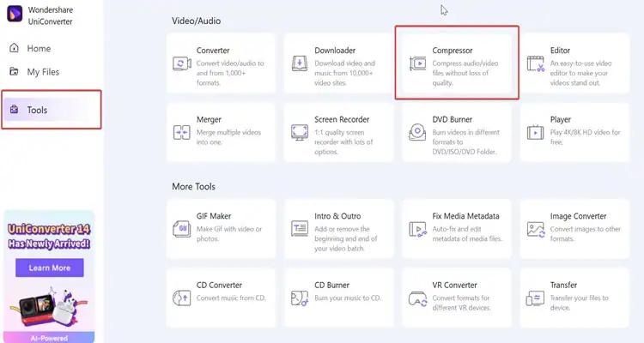The height and width of the screenshot is (343, 644).
Task: Open the Converter tool card title
Action: tap(213, 51)
